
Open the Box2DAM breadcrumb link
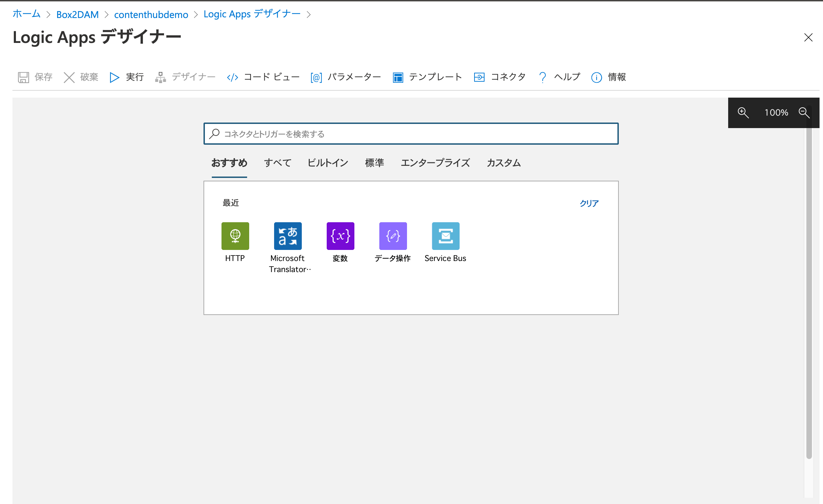pyautogui.click(x=78, y=15)
